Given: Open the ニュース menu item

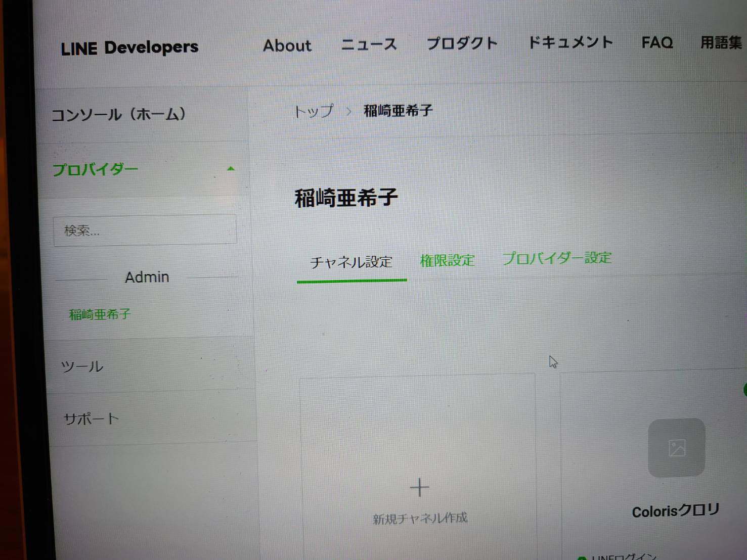Looking at the screenshot, I should point(369,44).
